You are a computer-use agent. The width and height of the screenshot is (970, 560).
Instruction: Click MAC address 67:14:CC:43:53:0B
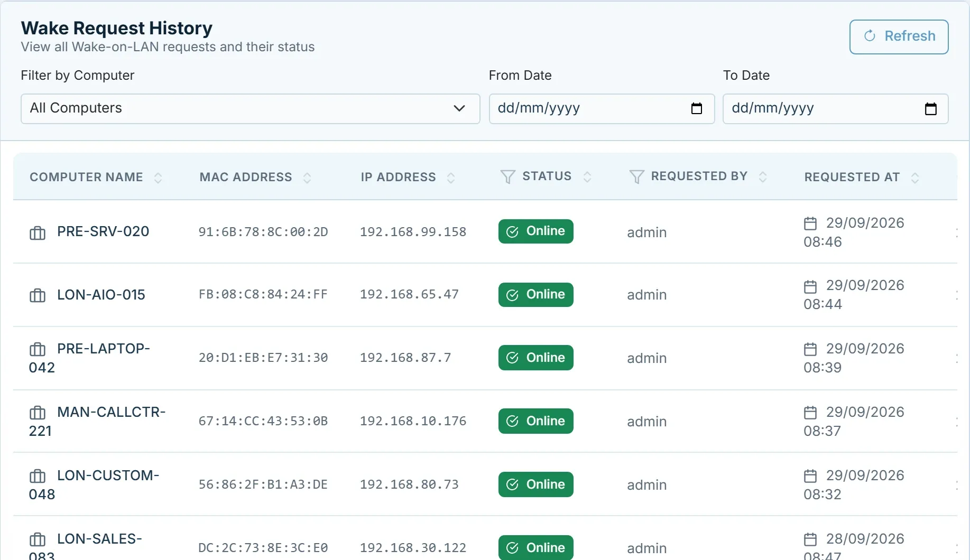263,421
